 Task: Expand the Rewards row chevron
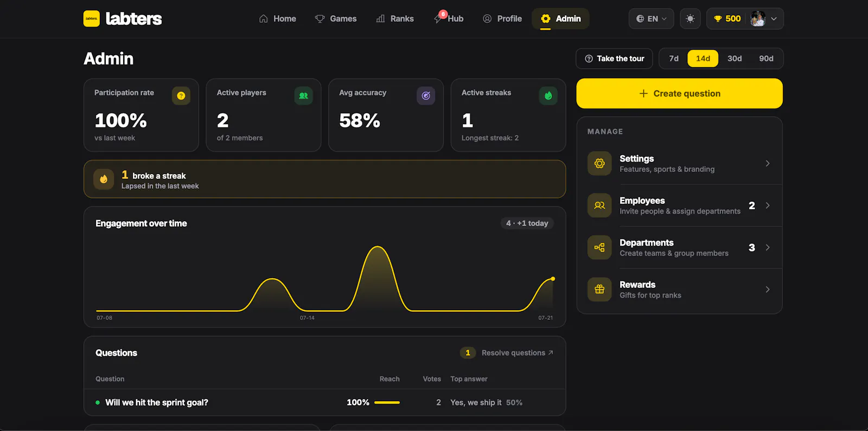[x=768, y=290]
